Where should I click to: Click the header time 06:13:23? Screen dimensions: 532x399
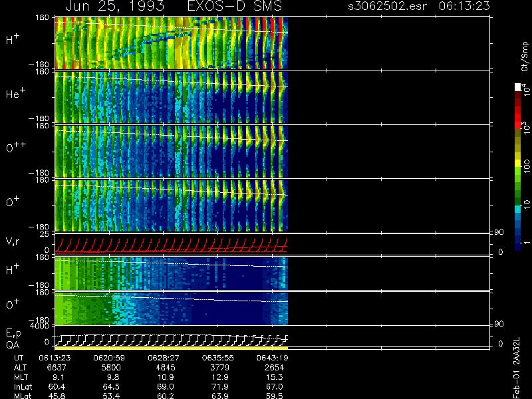[464, 6]
